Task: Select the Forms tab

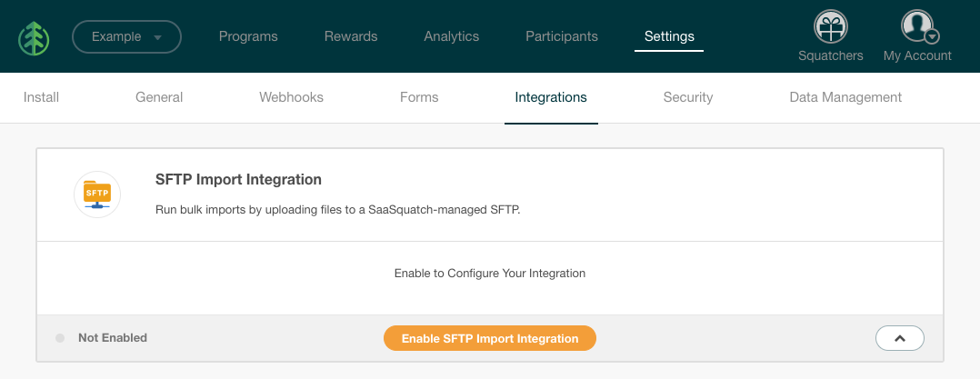Action: pos(419,97)
